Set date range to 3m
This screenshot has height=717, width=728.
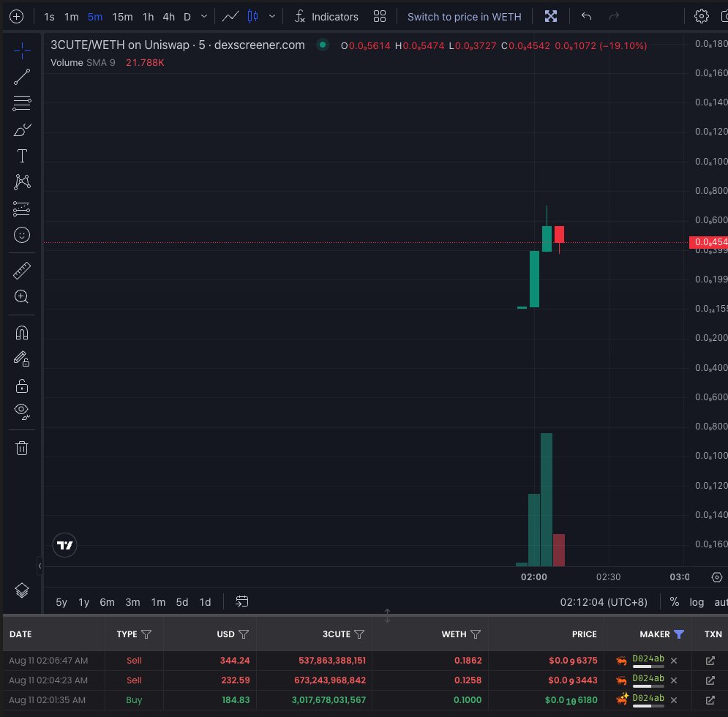pyautogui.click(x=132, y=602)
